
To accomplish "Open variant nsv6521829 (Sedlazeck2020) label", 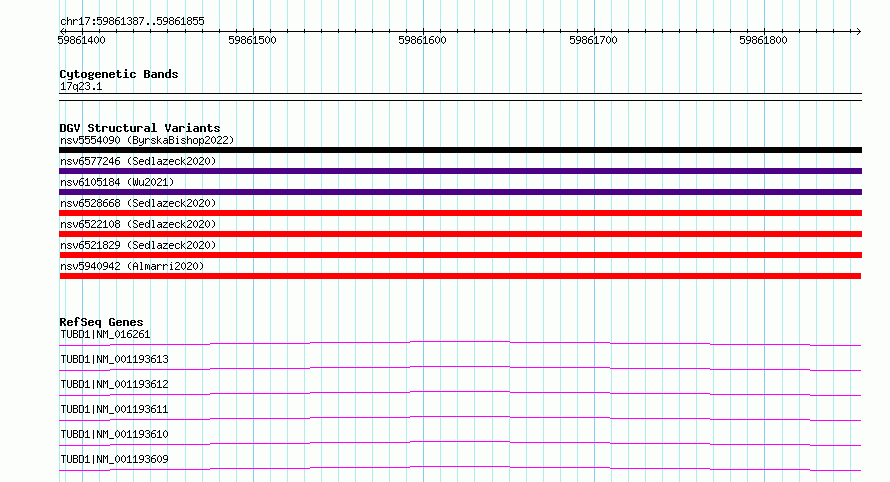I will tap(138, 245).
